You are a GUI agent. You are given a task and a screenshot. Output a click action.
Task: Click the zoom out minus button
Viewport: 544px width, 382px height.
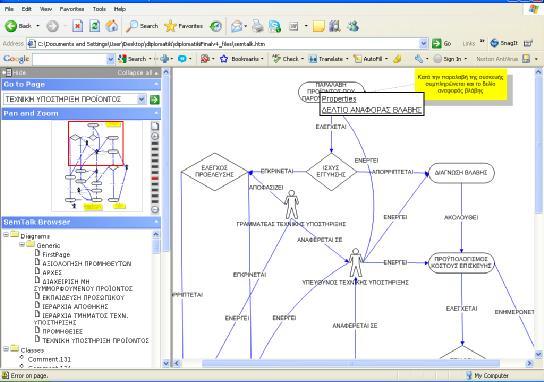point(155,209)
